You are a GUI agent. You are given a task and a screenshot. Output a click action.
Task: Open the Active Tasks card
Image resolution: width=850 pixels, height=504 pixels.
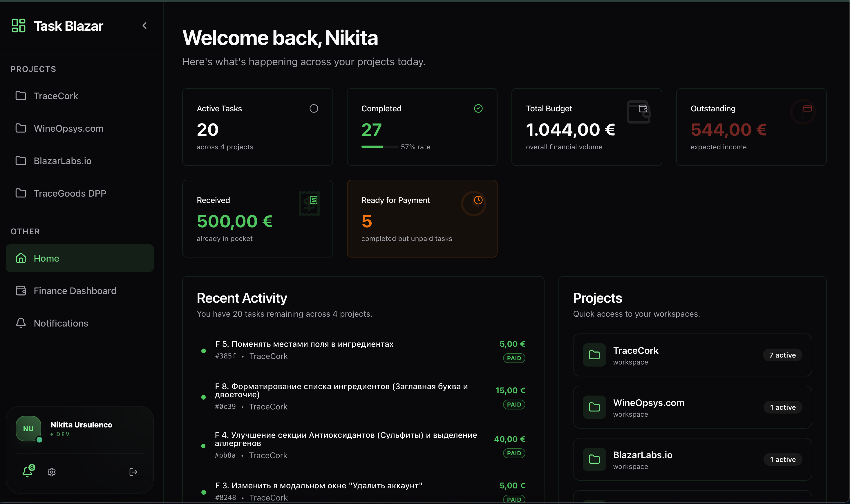tap(258, 127)
